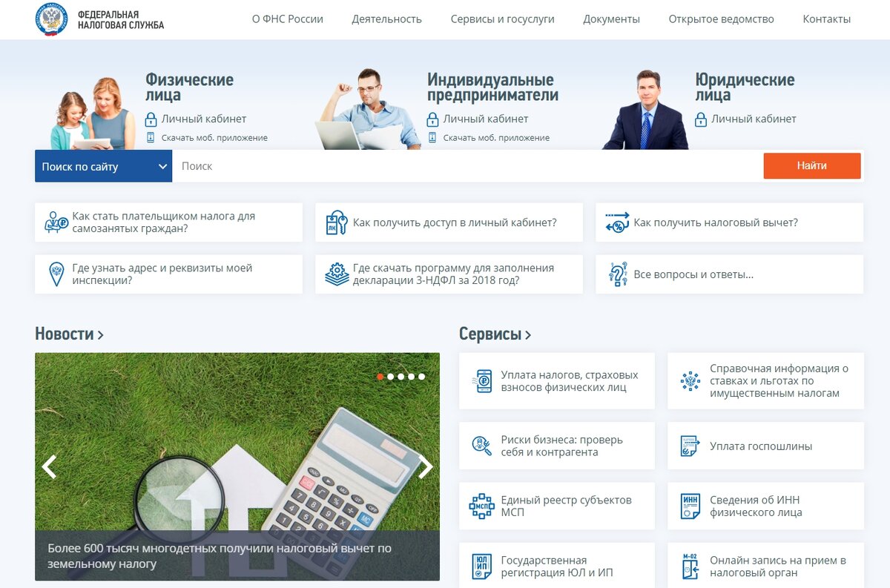Open Документы menu

(x=612, y=19)
